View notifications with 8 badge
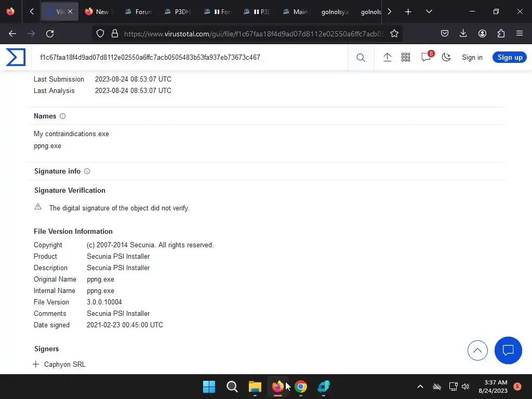Viewport: 532px width, 399px height. click(427, 57)
